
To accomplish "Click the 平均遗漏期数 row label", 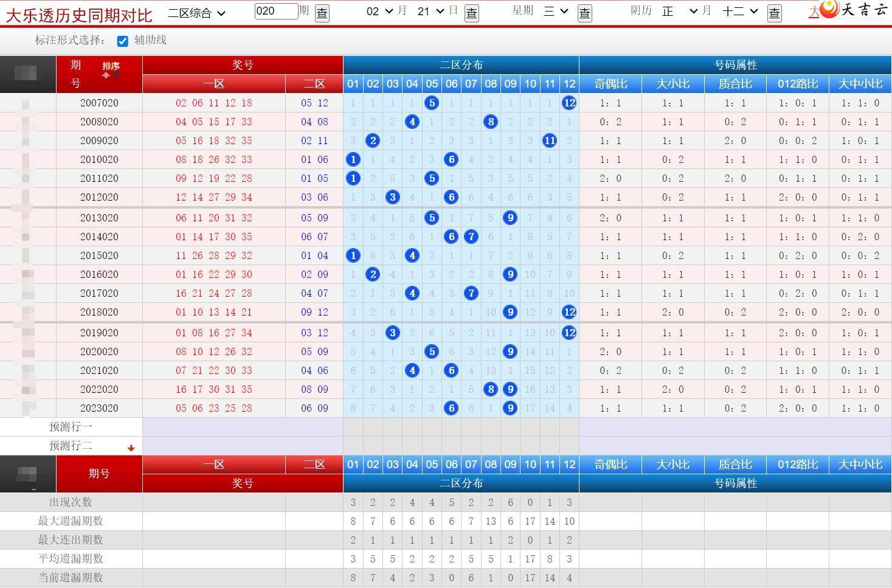I will pos(71,559).
